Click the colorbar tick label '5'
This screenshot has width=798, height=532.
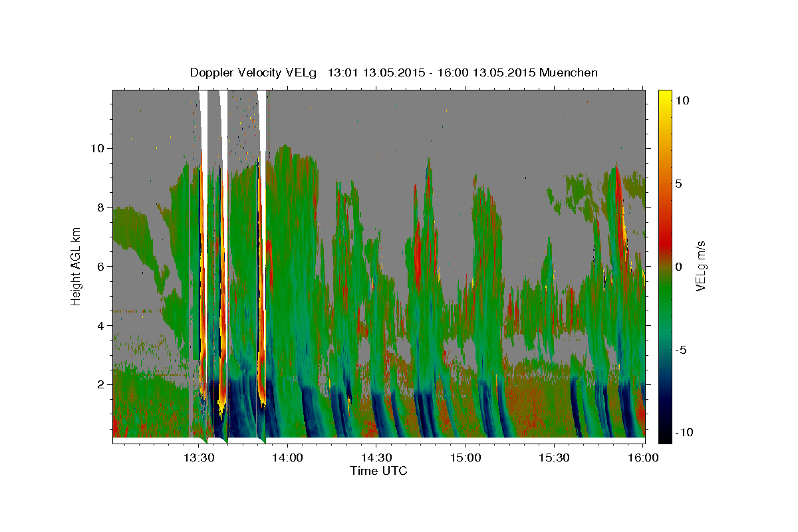tap(679, 184)
